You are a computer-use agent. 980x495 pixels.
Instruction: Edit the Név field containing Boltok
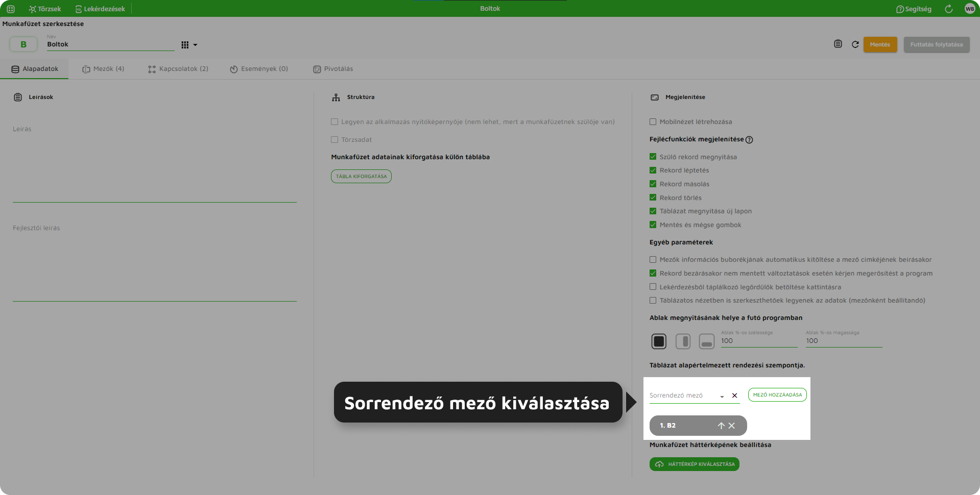pyautogui.click(x=110, y=44)
